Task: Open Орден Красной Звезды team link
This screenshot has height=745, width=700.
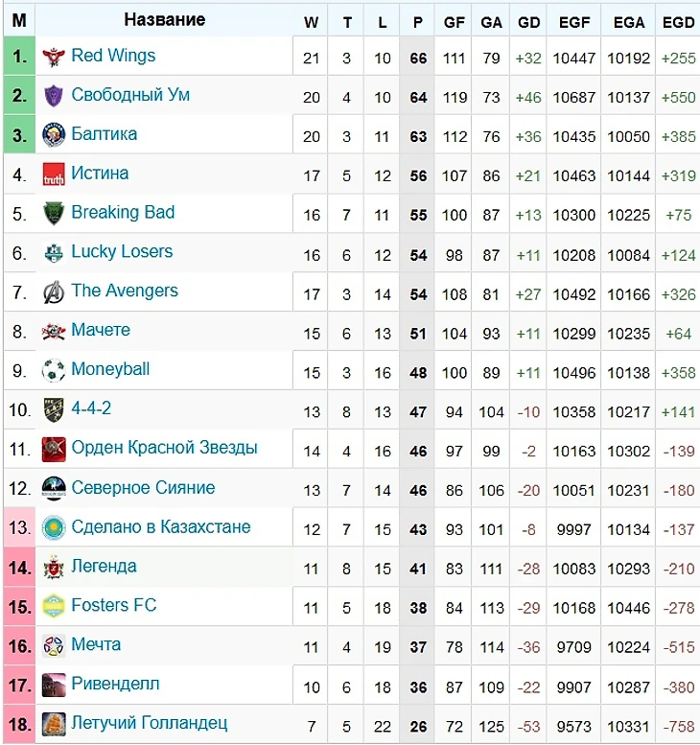Action: (164, 448)
